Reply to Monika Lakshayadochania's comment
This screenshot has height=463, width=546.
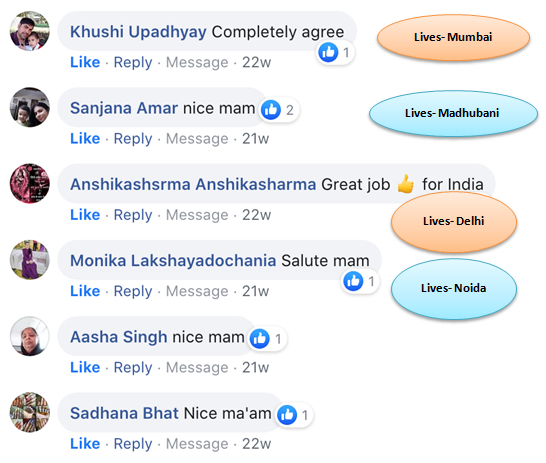(x=133, y=291)
